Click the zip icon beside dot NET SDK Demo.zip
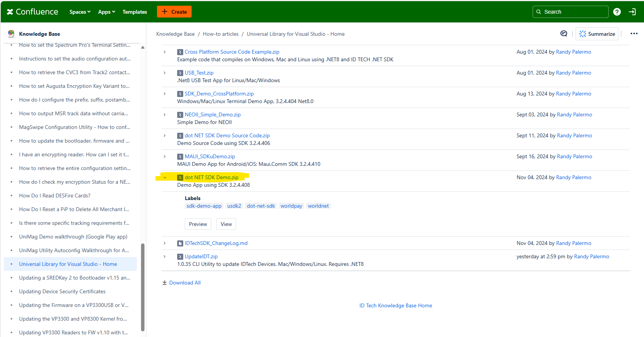 click(180, 178)
